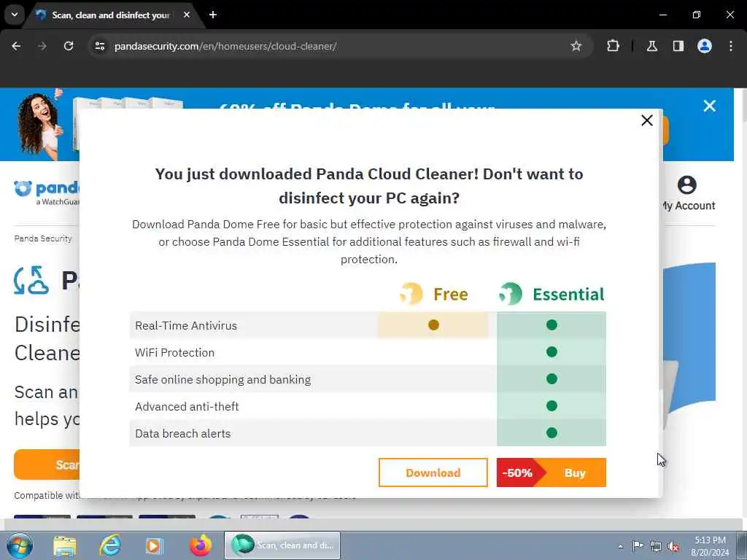Open Windows Media Player from taskbar
747x560 pixels.
(x=155, y=545)
